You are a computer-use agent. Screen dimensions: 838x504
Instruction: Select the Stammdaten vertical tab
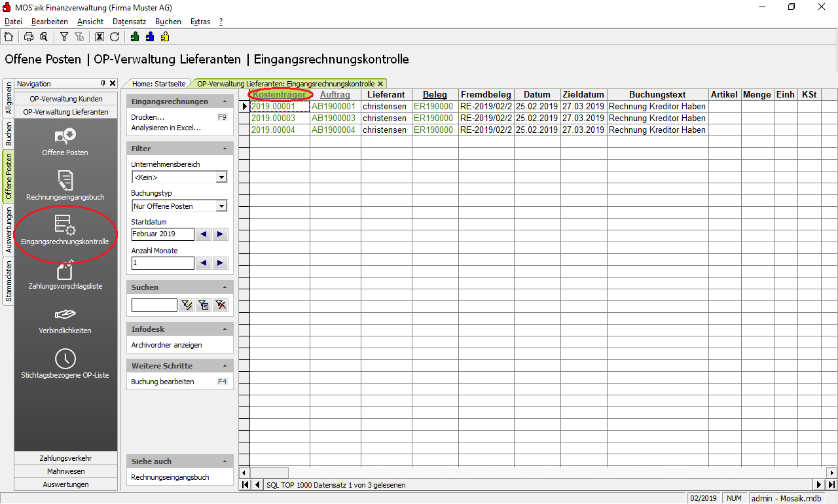pos(9,281)
